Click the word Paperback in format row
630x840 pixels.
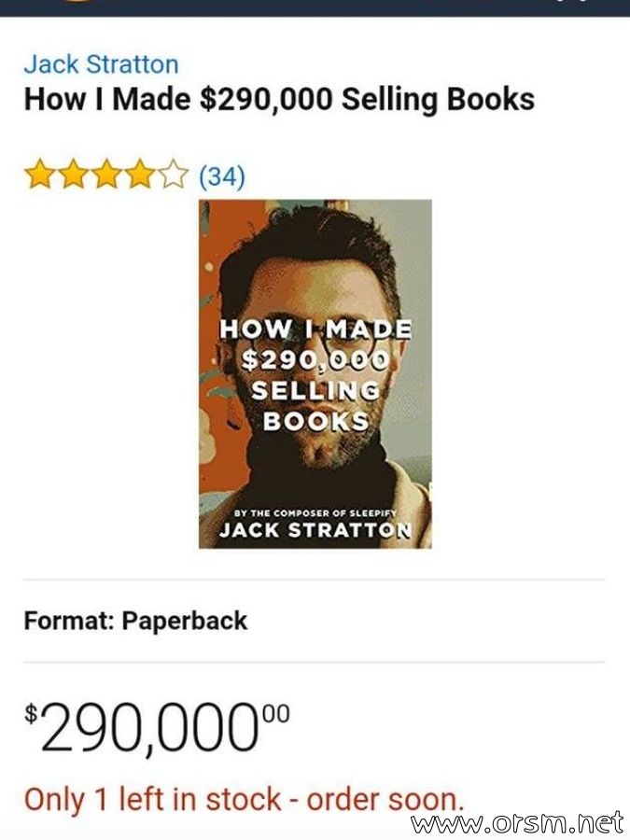tap(184, 621)
